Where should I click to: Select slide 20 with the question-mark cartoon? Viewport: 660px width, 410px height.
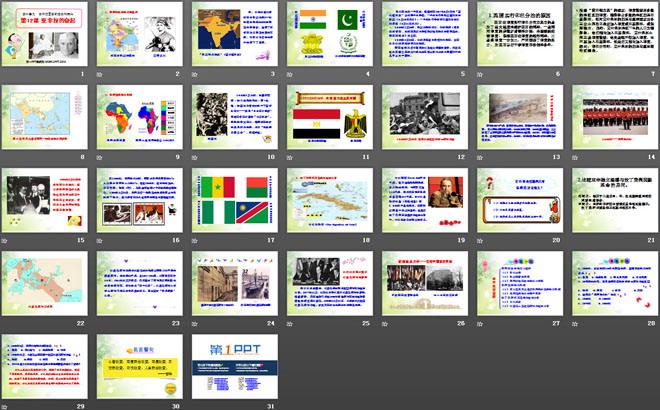coord(518,200)
